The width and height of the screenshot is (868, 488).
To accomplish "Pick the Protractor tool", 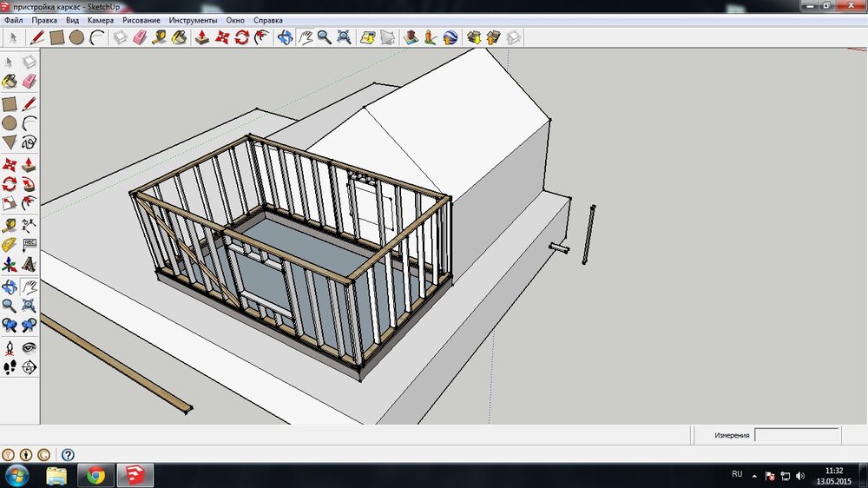I will click(x=10, y=245).
